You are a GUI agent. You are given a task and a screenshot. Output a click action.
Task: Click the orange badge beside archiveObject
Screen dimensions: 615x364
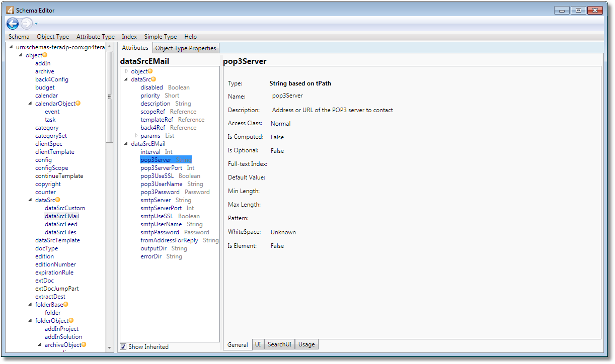pos(84,344)
